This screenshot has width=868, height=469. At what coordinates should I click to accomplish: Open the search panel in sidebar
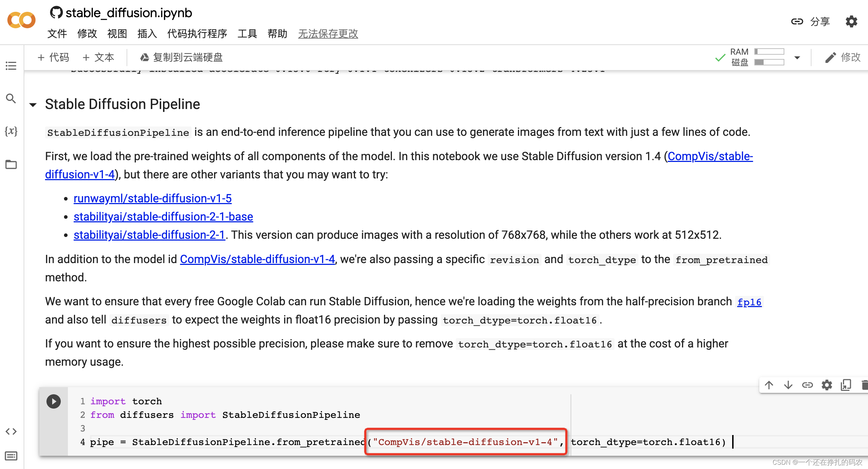(11, 99)
